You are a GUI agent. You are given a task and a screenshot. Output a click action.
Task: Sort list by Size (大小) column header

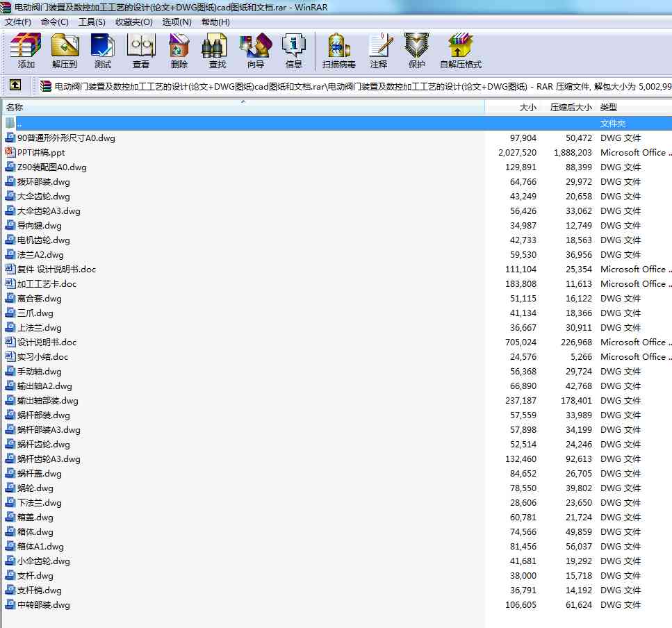(x=527, y=108)
